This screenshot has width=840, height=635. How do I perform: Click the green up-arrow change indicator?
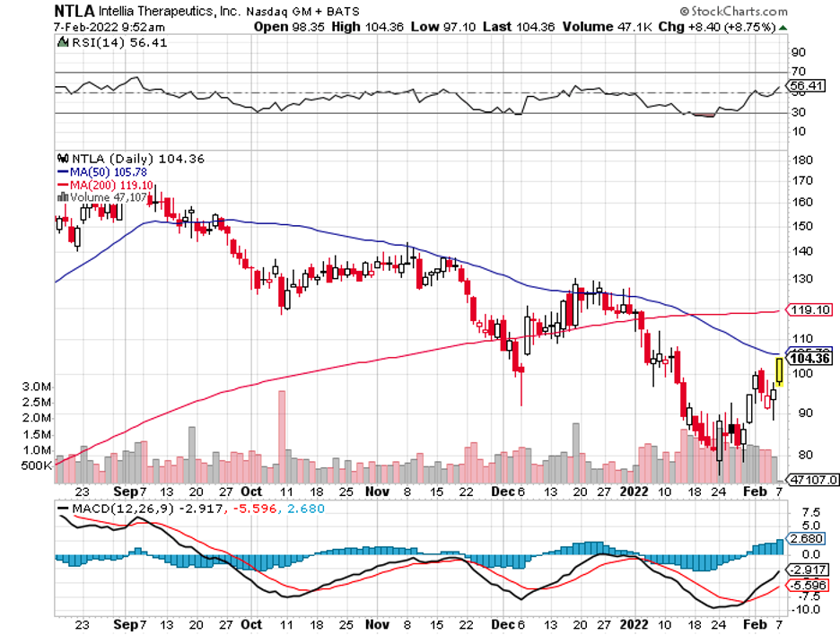[783, 28]
